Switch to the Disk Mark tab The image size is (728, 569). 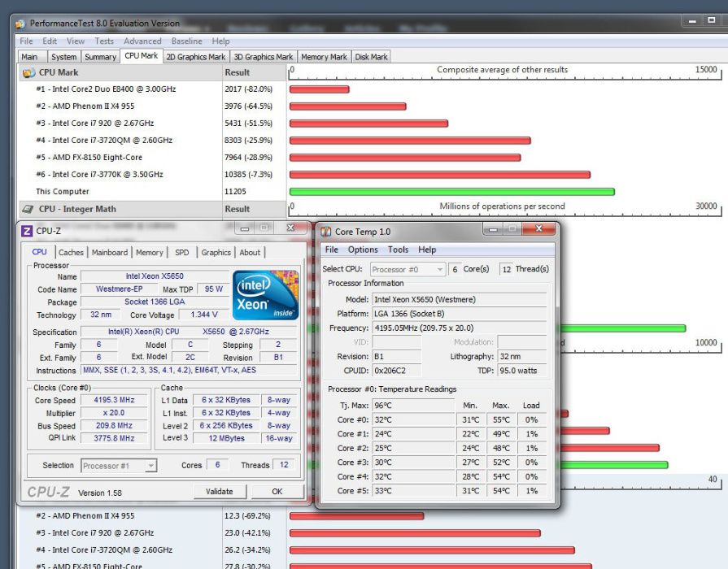click(x=371, y=57)
